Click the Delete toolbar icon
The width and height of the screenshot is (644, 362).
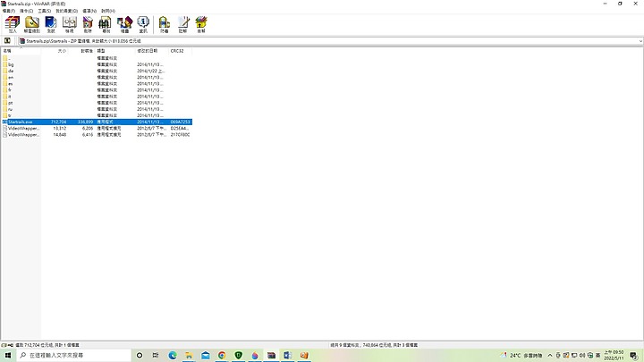pos(88,25)
